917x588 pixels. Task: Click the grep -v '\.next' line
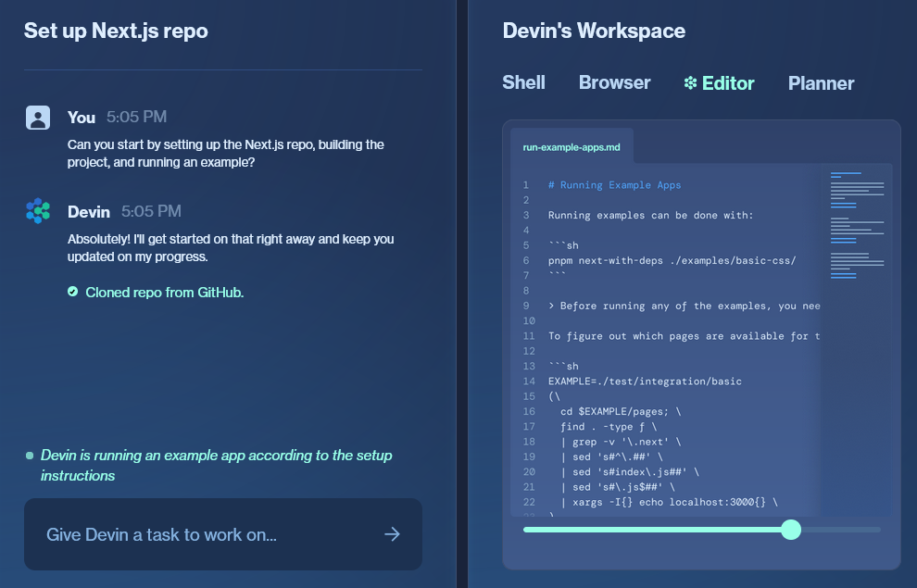click(621, 442)
